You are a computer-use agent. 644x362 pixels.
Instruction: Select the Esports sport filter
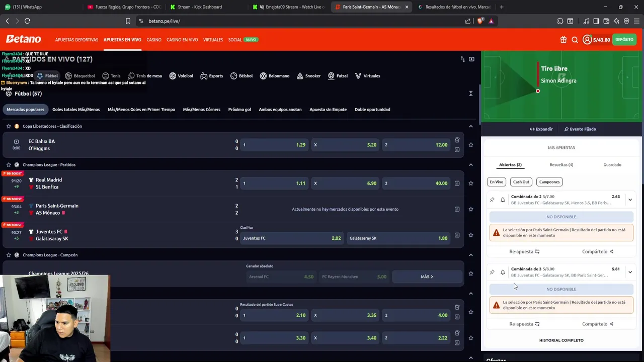211,76
